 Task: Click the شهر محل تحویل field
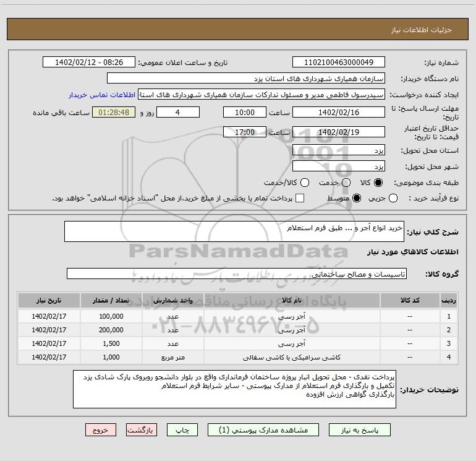point(339,166)
